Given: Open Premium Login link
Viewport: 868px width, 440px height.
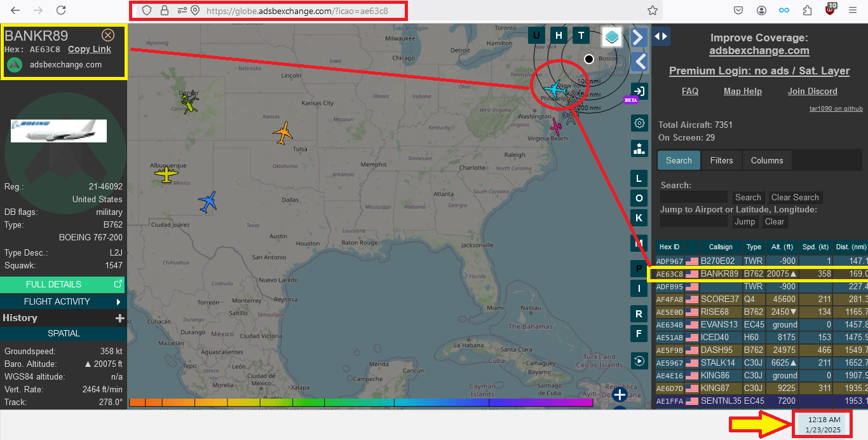Looking at the screenshot, I should (759, 71).
